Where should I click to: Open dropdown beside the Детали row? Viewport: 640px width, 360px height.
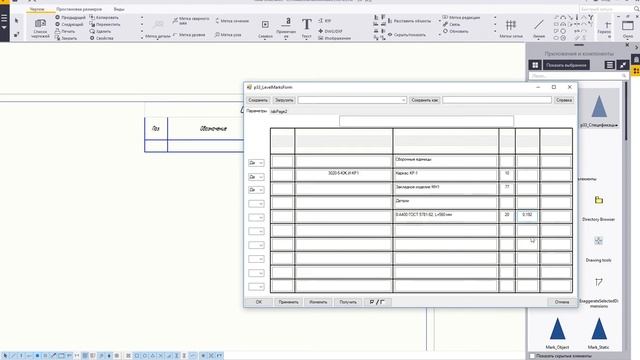click(256, 204)
